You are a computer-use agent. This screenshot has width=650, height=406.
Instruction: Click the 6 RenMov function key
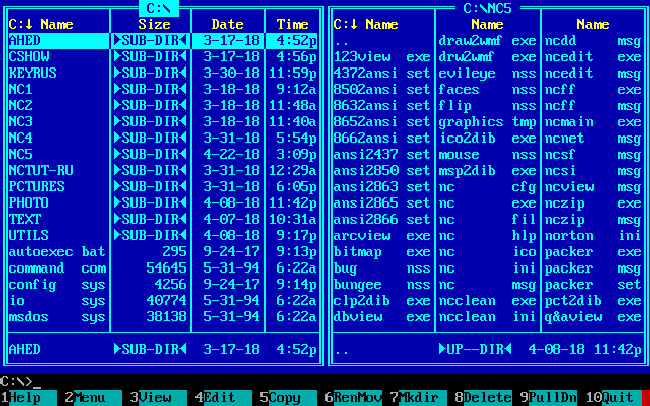click(x=354, y=398)
